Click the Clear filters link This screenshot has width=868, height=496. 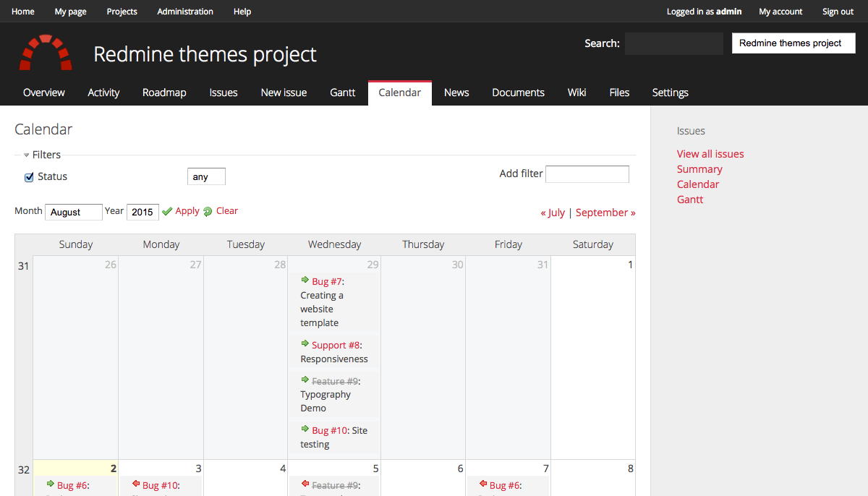pyautogui.click(x=227, y=211)
